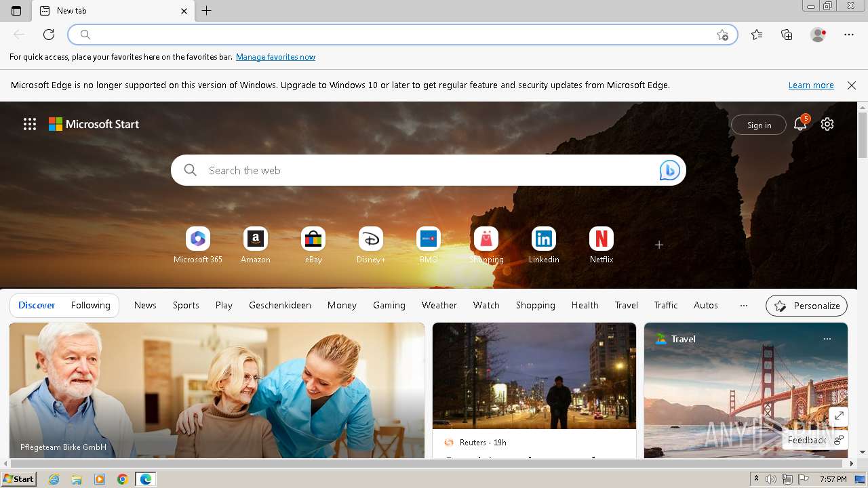Click the Microsoft Start logo
This screenshot has width=868, height=488.
point(94,124)
